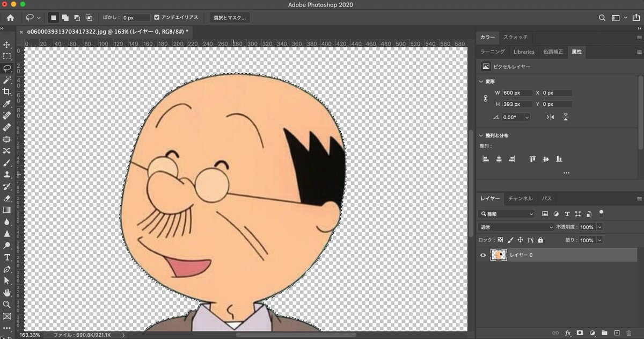Click the 選択とマスク... button
This screenshot has width=644, height=339.
pyautogui.click(x=230, y=18)
